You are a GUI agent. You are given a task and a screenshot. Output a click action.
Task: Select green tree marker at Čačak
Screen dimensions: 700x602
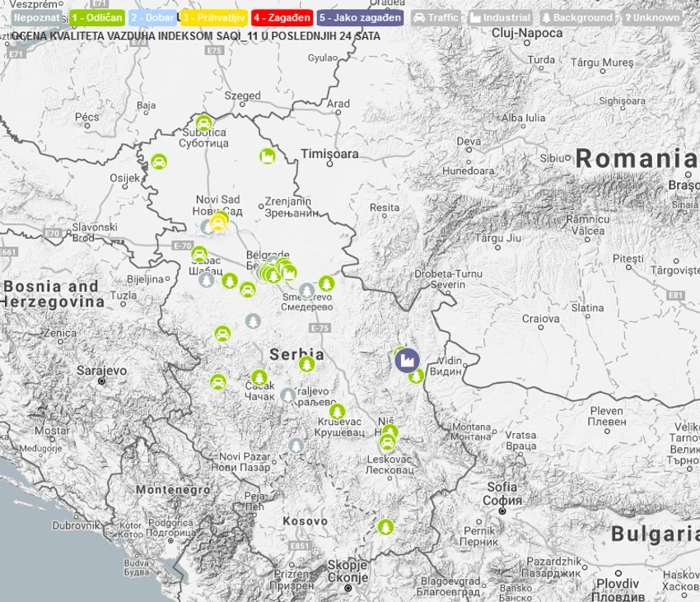(259, 378)
